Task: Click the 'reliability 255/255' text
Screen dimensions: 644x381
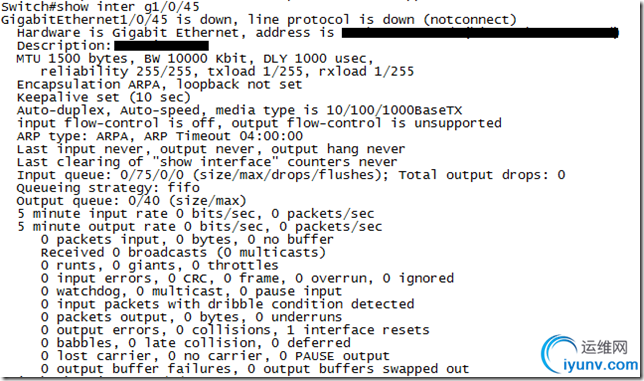Action: pyautogui.click(x=116, y=71)
